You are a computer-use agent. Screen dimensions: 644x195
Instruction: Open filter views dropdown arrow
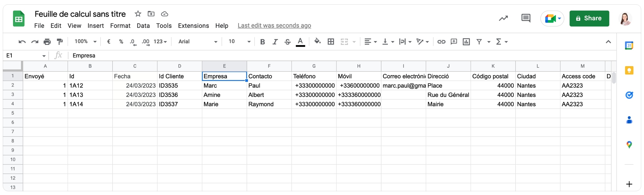click(x=489, y=42)
